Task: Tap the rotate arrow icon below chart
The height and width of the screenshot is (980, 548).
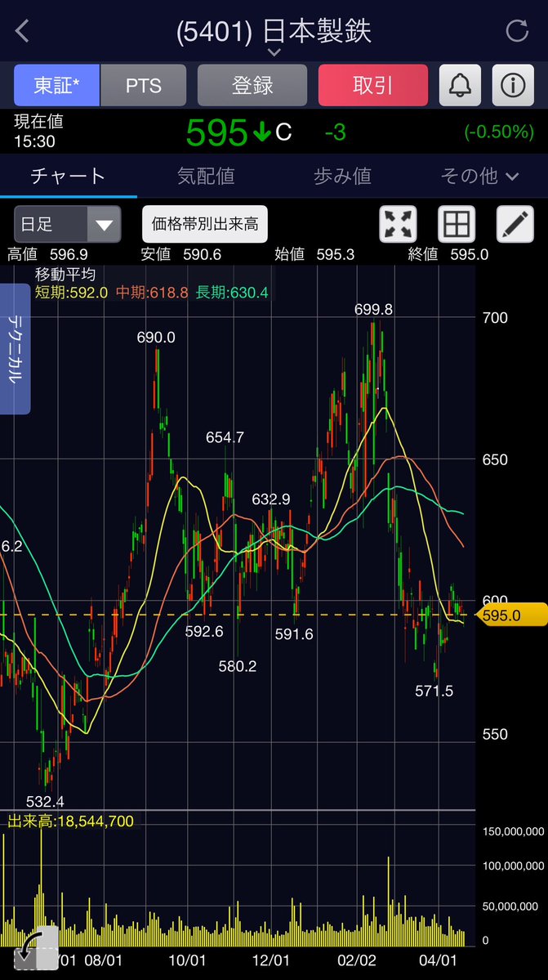Action: [x=36, y=948]
